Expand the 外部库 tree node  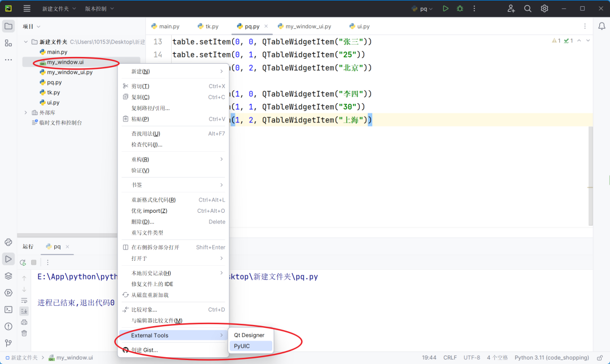coord(25,112)
